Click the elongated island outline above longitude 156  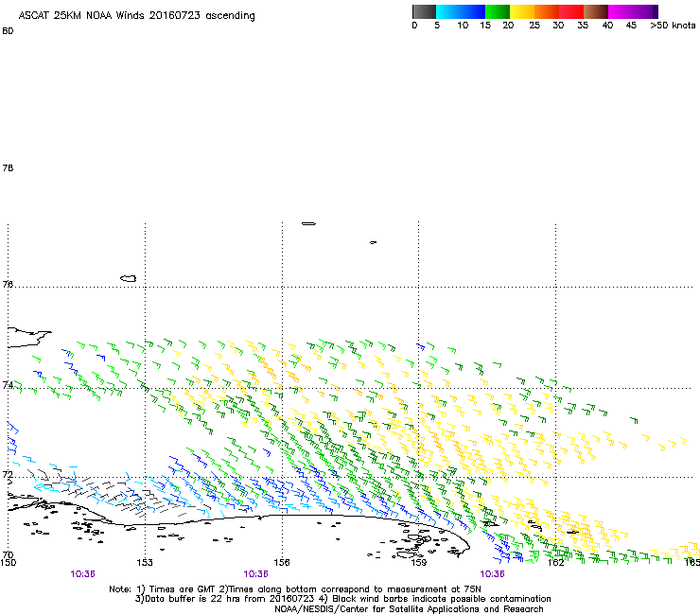coord(308,223)
